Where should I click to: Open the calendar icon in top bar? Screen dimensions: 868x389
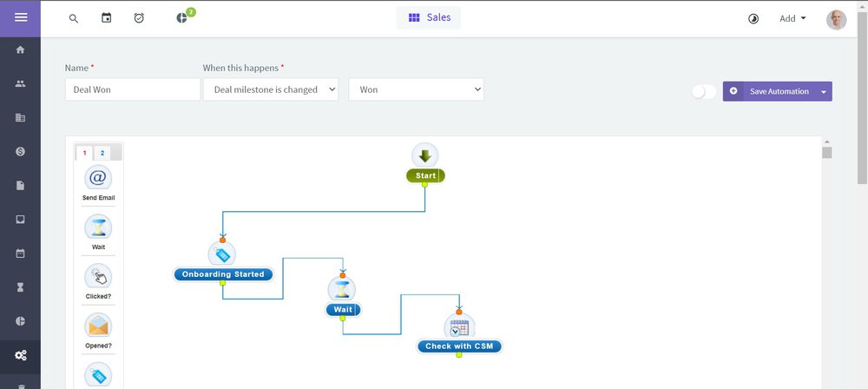point(106,17)
